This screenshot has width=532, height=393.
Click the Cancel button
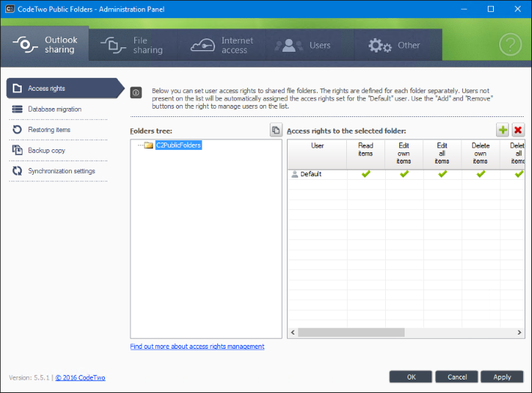(456, 377)
